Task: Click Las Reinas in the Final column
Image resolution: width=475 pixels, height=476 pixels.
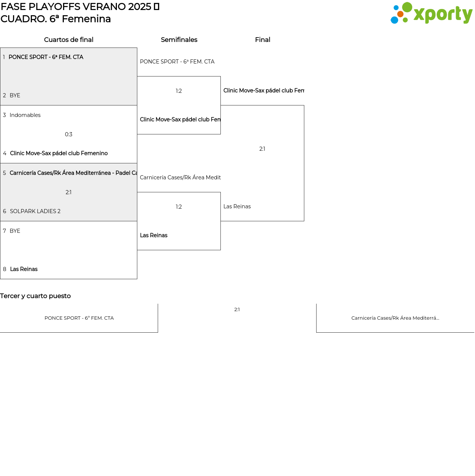Action: tap(237, 206)
